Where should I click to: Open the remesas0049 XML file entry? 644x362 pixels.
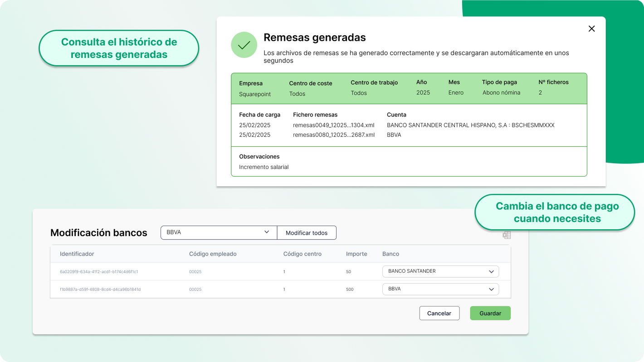point(333,125)
